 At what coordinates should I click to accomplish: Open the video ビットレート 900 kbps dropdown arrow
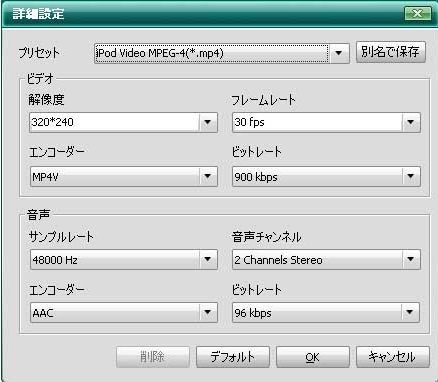(411, 176)
